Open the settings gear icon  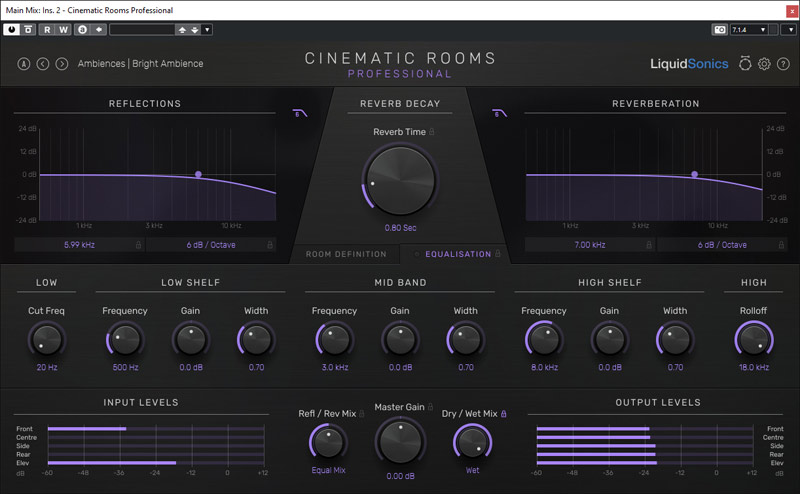(x=764, y=64)
